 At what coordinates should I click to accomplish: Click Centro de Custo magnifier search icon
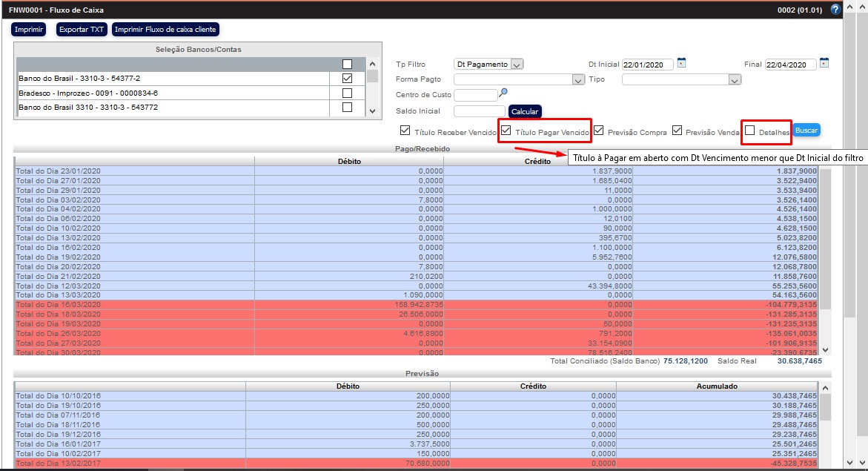point(503,93)
